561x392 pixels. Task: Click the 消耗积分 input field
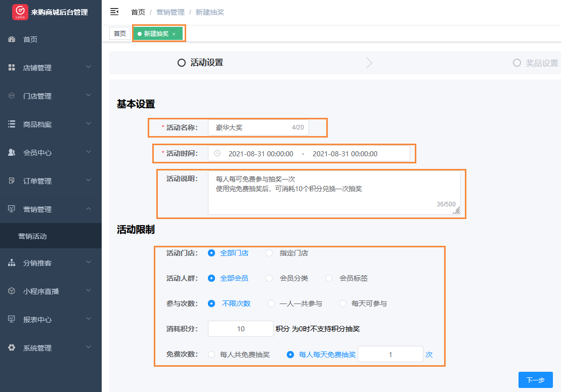click(x=241, y=329)
